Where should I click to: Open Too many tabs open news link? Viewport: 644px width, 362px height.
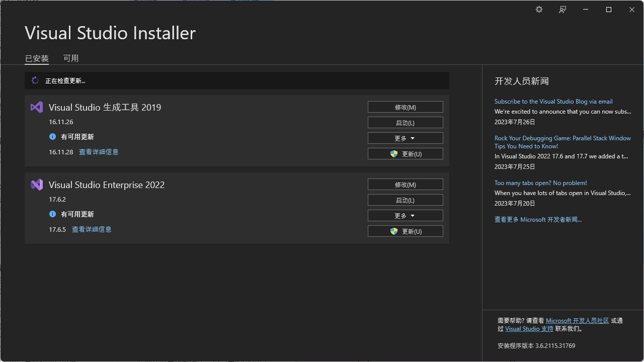(541, 183)
